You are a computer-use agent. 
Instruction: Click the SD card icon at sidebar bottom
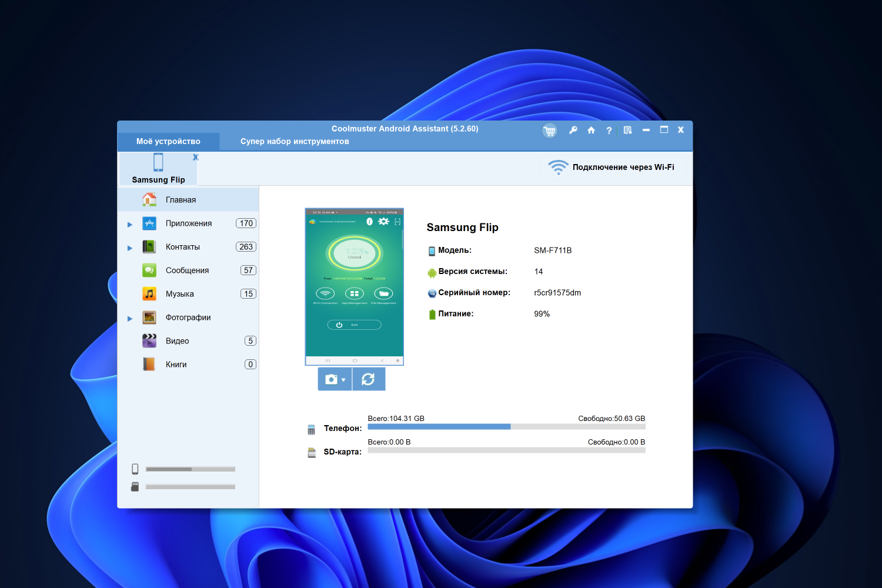[135, 487]
